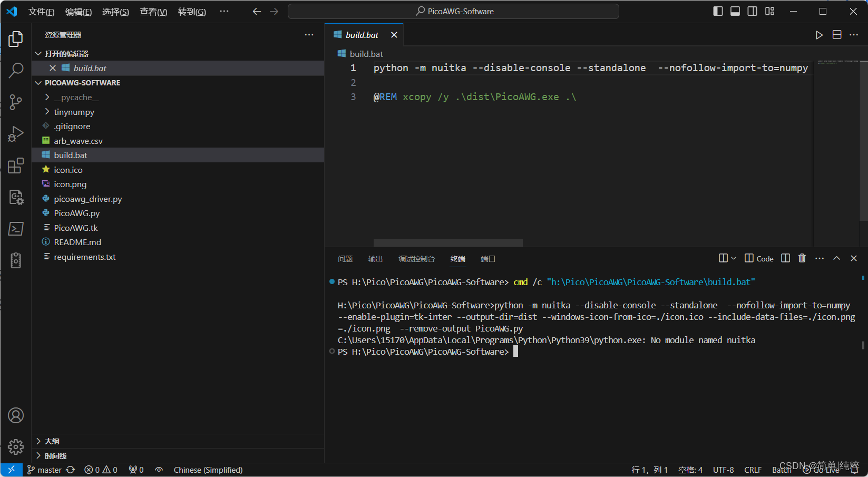Open terminal panel More Actions ellipsis
The height and width of the screenshot is (477, 868).
click(x=820, y=258)
